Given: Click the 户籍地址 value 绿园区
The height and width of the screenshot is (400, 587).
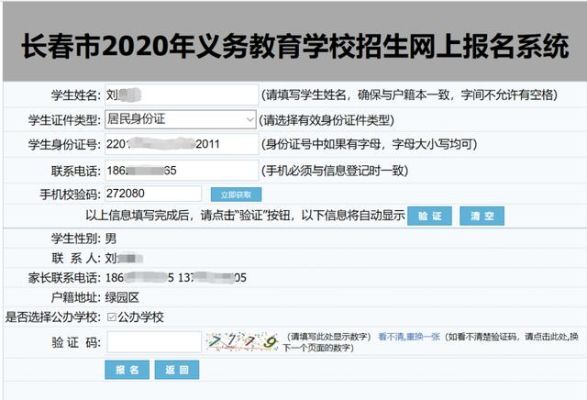Looking at the screenshot, I should (122, 297).
